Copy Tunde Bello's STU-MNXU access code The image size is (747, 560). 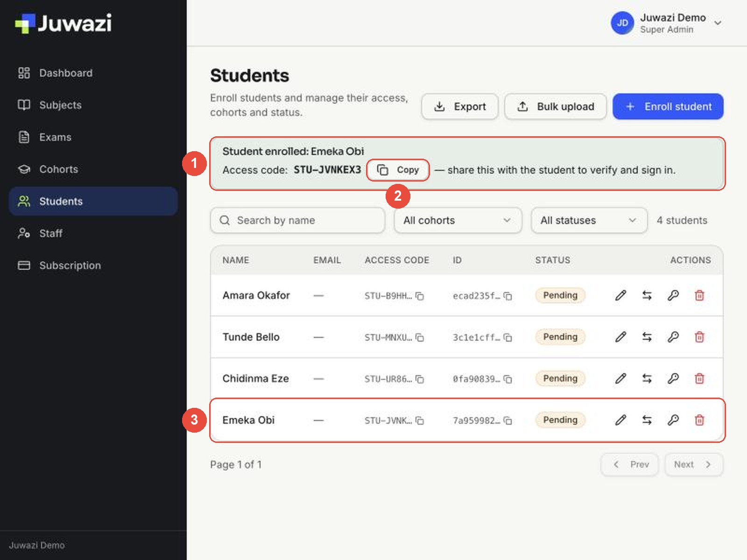coord(420,337)
